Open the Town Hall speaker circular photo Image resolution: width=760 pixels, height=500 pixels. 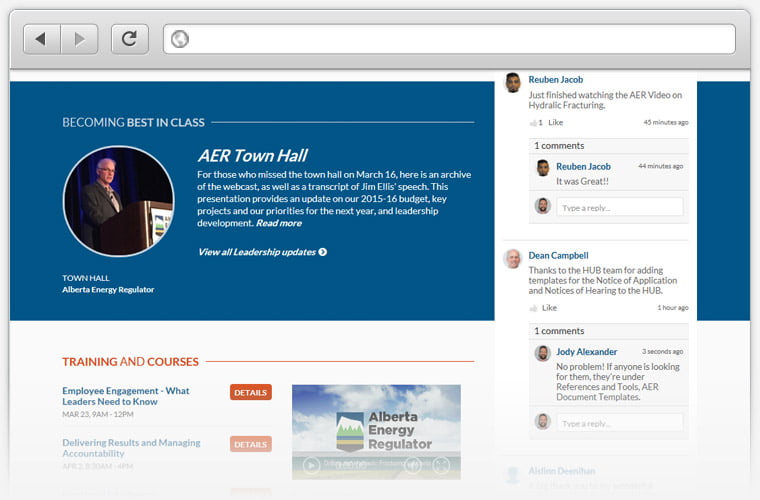tap(119, 201)
